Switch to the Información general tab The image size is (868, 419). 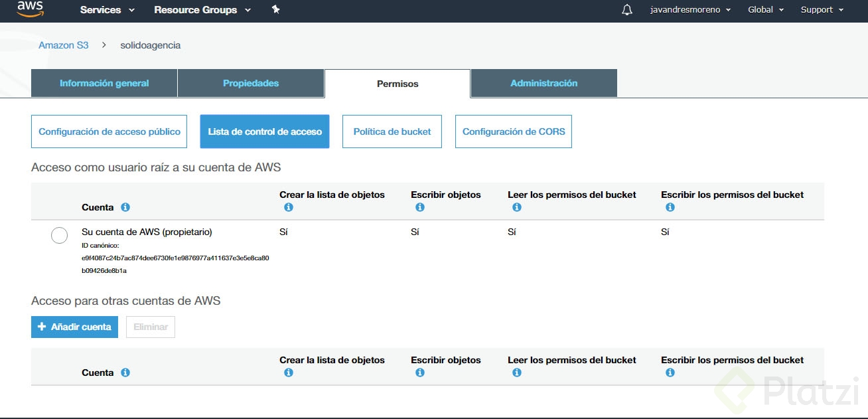tap(104, 83)
